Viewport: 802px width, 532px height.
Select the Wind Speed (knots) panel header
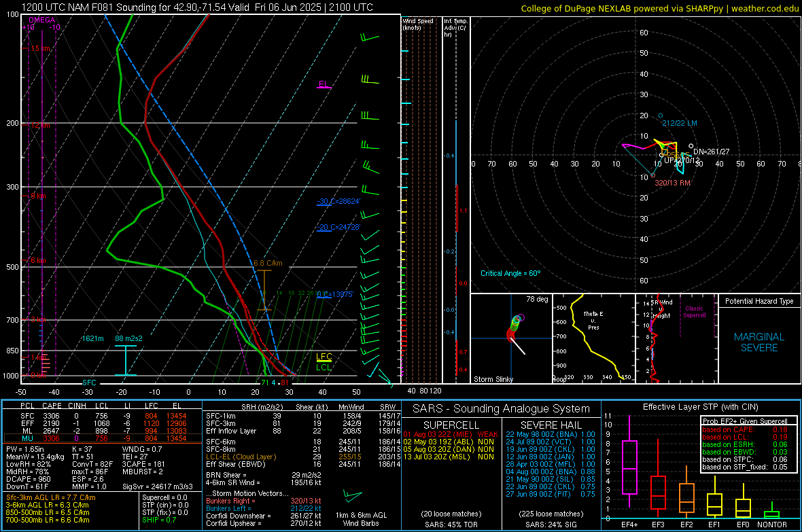click(x=418, y=24)
